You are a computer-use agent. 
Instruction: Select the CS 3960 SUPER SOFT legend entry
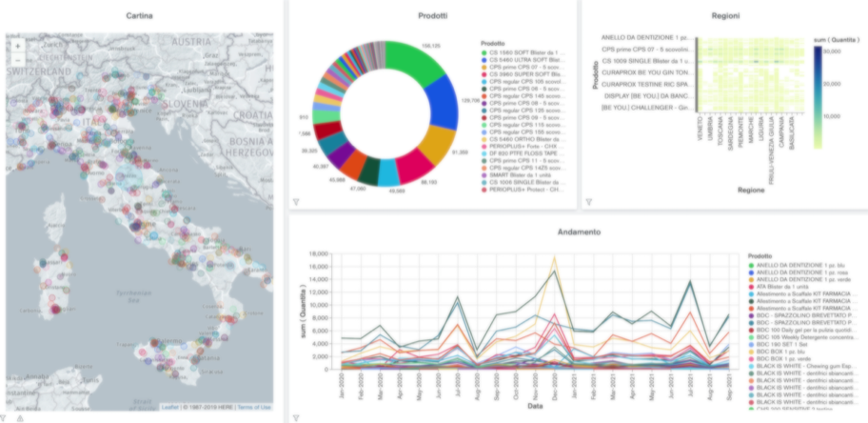click(x=523, y=73)
